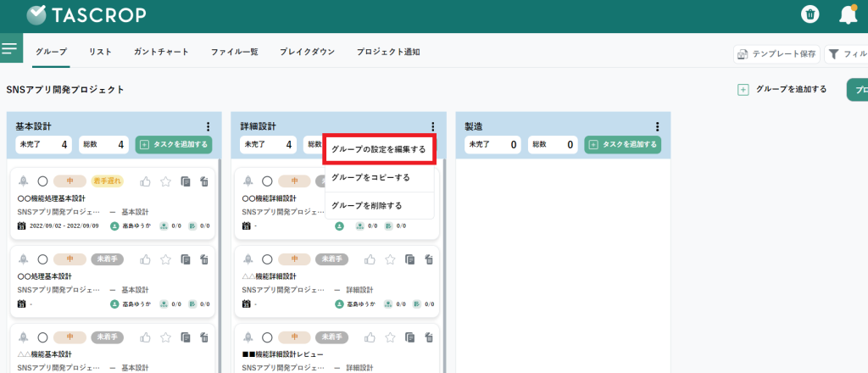Viewport: 868px width, 373px height.
Task: Open the 製造 group three-dot menu
Action: [657, 126]
